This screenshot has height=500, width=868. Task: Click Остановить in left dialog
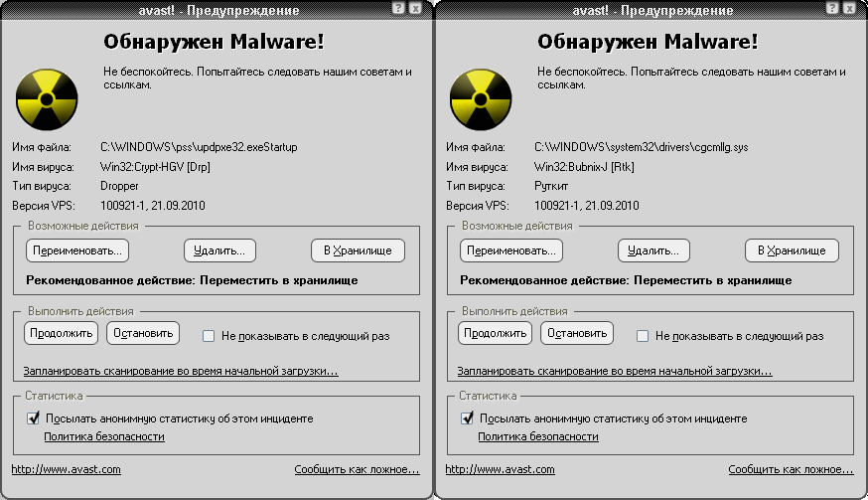click(143, 333)
